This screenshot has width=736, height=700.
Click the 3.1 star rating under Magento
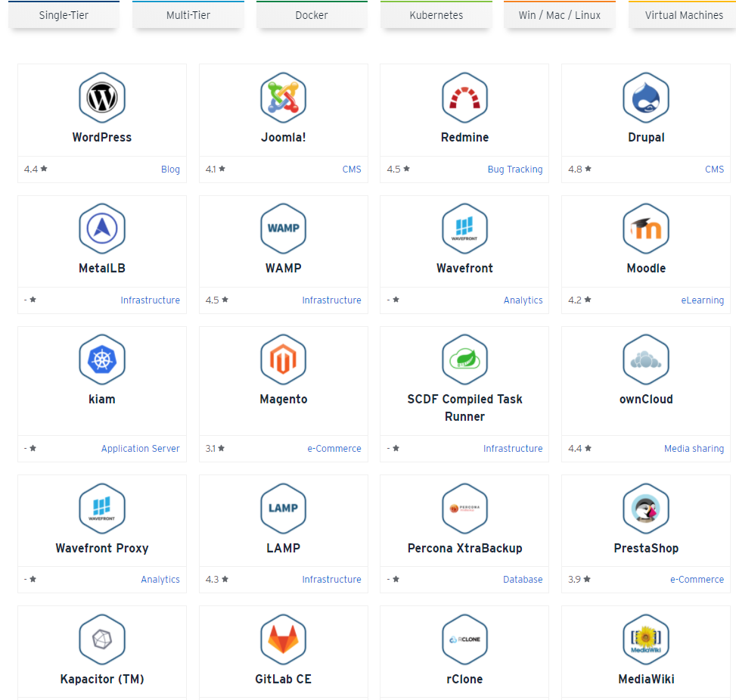tap(215, 448)
